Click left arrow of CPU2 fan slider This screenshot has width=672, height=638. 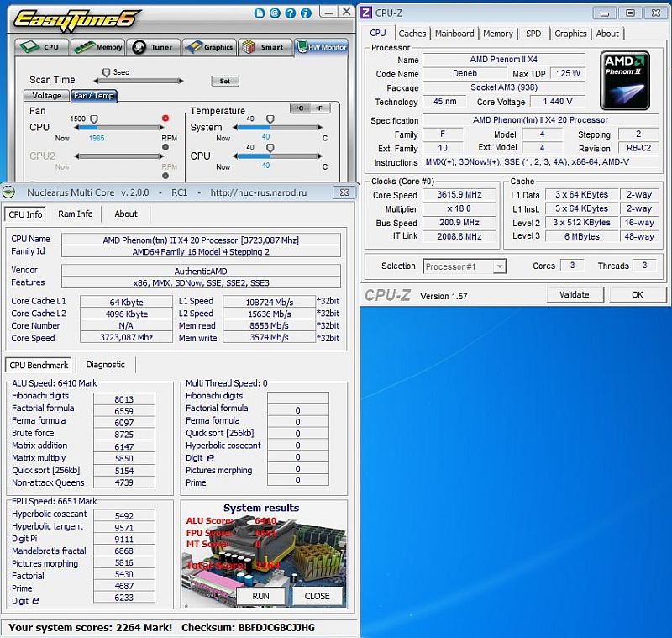point(77,156)
